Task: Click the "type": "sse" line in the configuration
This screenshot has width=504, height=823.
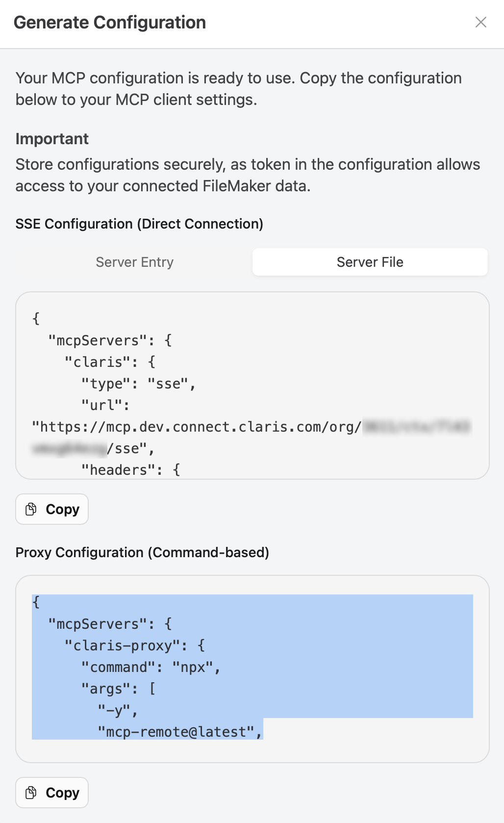Action: (138, 383)
